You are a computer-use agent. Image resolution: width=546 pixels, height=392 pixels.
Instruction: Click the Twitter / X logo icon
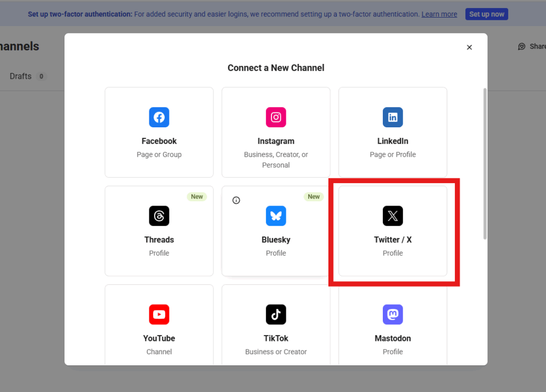click(393, 216)
